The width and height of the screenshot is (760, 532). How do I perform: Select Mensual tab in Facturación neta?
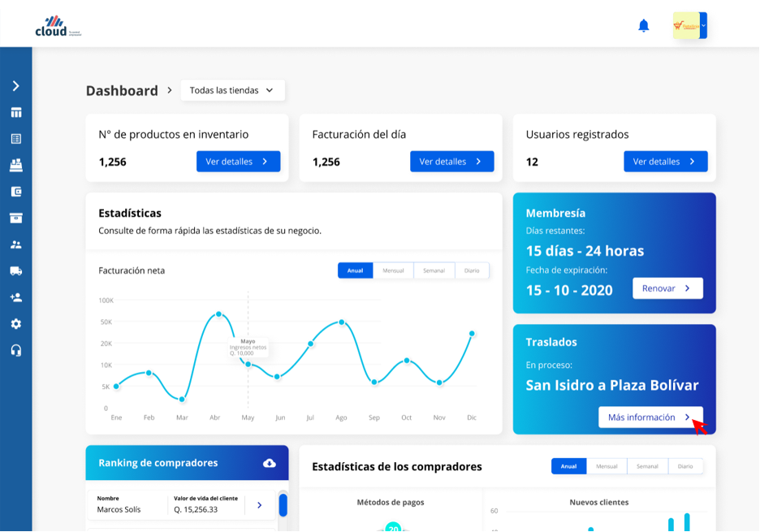tap(393, 270)
